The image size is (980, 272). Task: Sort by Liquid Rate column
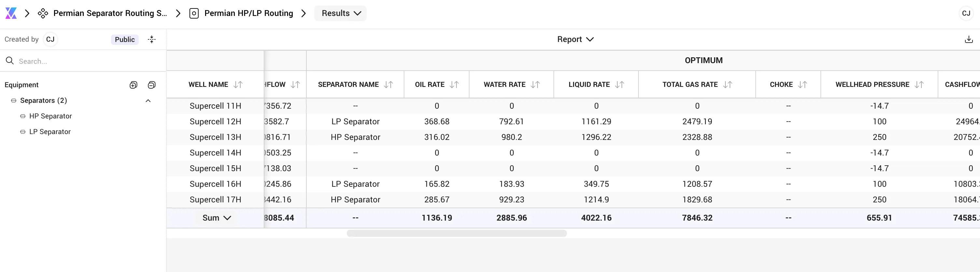point(620,85)
